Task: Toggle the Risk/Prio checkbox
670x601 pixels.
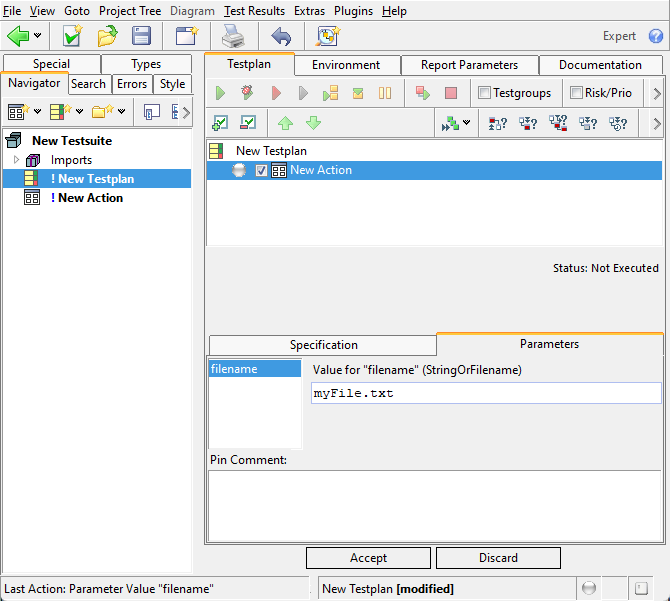Action: 576,93
